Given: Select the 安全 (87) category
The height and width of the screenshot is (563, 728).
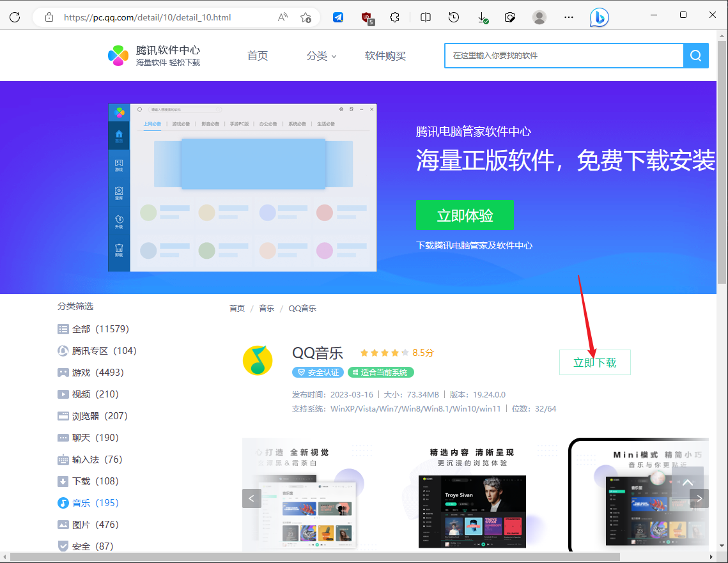Looking at the screenshot, I should (x=86, y=546).
